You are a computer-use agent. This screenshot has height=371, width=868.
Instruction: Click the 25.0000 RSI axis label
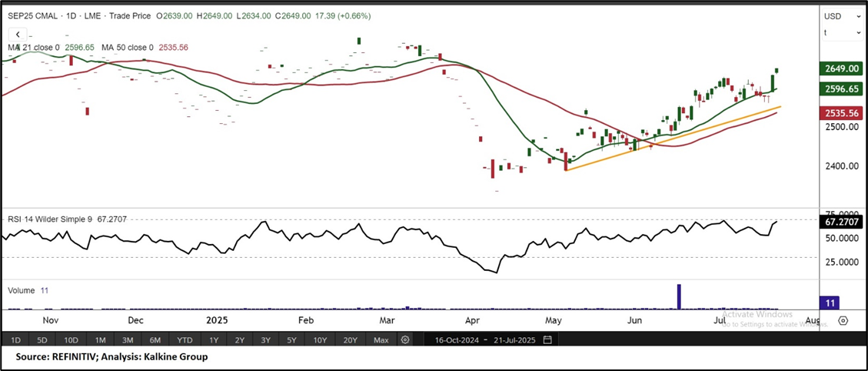840,262
